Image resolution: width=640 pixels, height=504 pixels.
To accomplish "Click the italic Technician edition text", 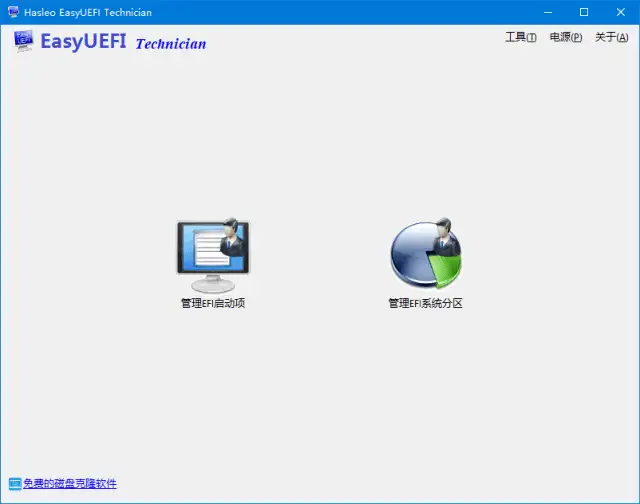I will (x=170, y=44).
